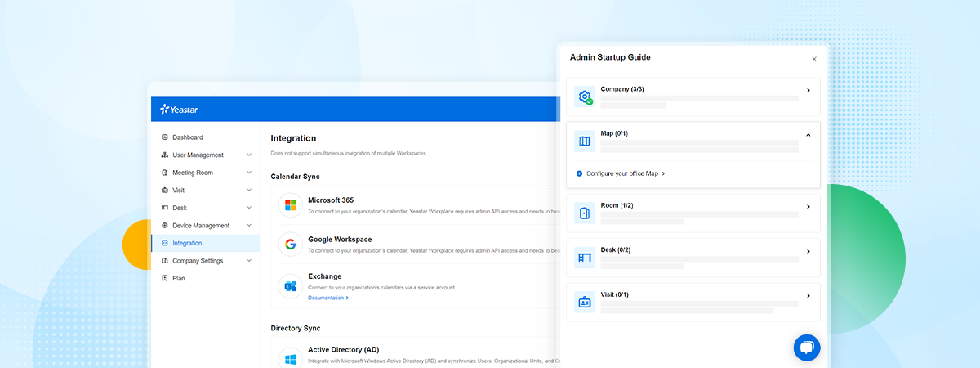Click the Microsoft 365 logo icon
This screenshot has height=368, width=980.
click(290, 205)
